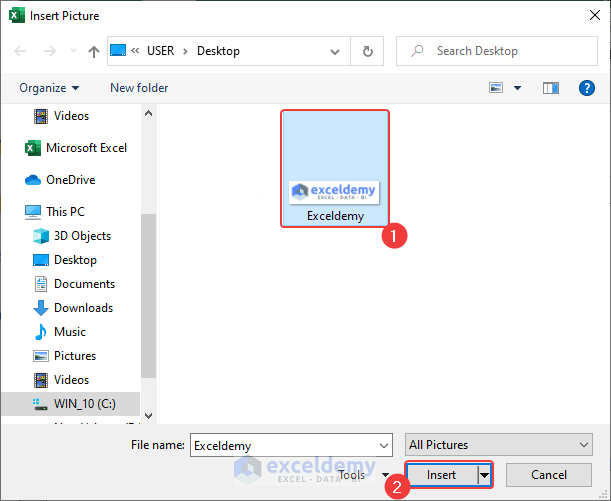
Task: Click the Insert button
Action: 441,475
